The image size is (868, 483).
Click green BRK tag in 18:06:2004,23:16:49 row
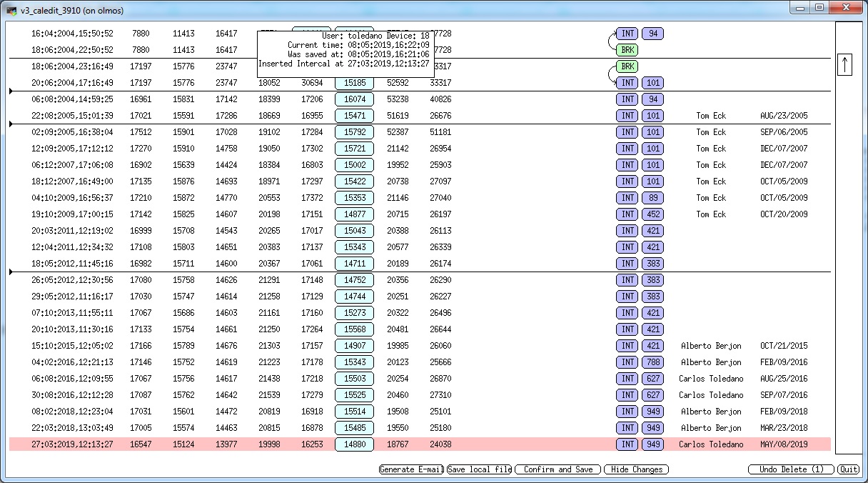(627, 66)
